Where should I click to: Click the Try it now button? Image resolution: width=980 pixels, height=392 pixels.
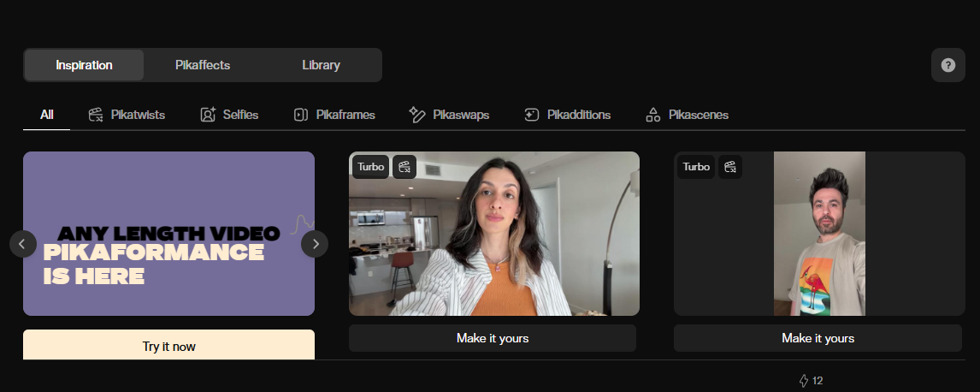168,344
